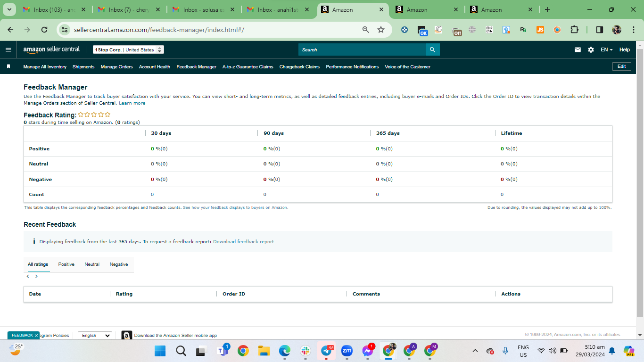
Task: Open the English language select in footer
Action: click(95, 336)
